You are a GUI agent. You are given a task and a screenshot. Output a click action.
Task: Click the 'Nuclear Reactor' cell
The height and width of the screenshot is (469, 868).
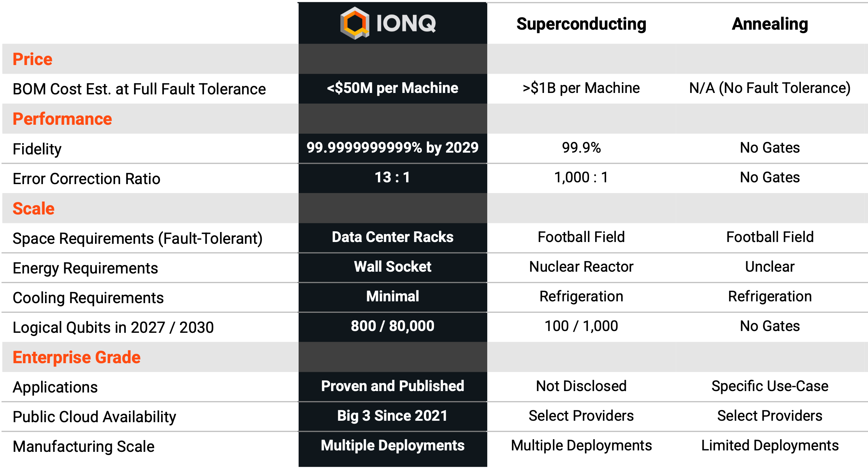click(581, 267)
